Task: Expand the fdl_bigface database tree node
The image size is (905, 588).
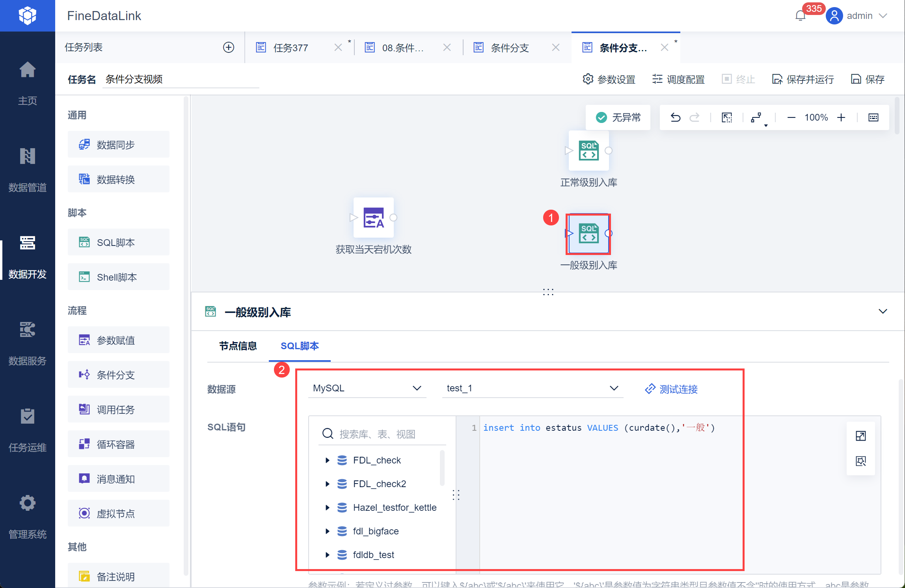Action: tap(327, 531)
